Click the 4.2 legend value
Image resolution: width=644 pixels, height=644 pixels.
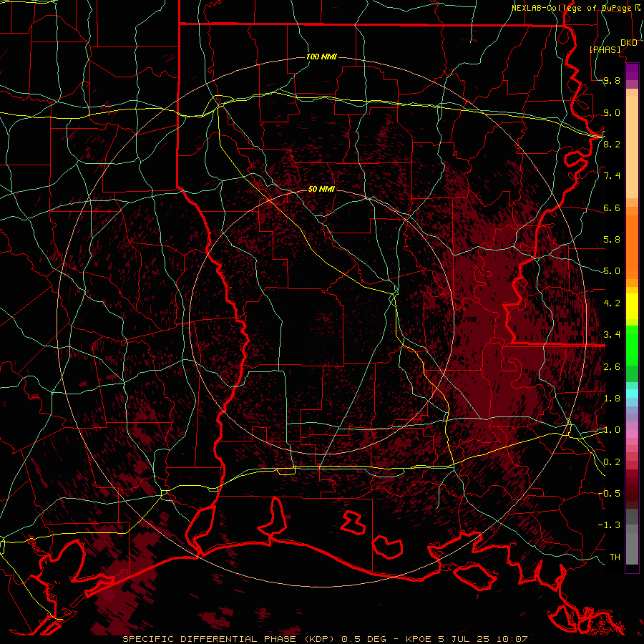pyautogui.click(x=612, y=303)
